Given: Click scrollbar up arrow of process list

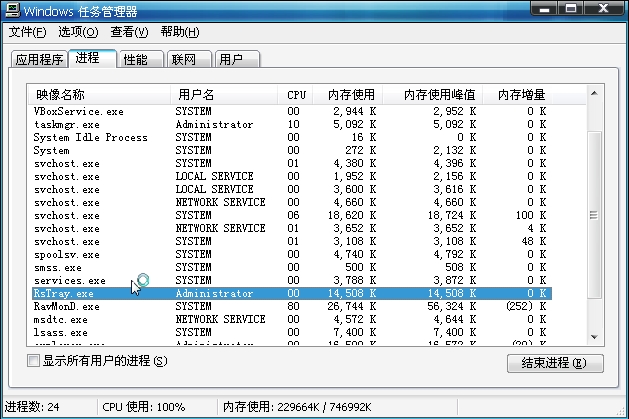Looking at the screenshot, I should 595,93.
